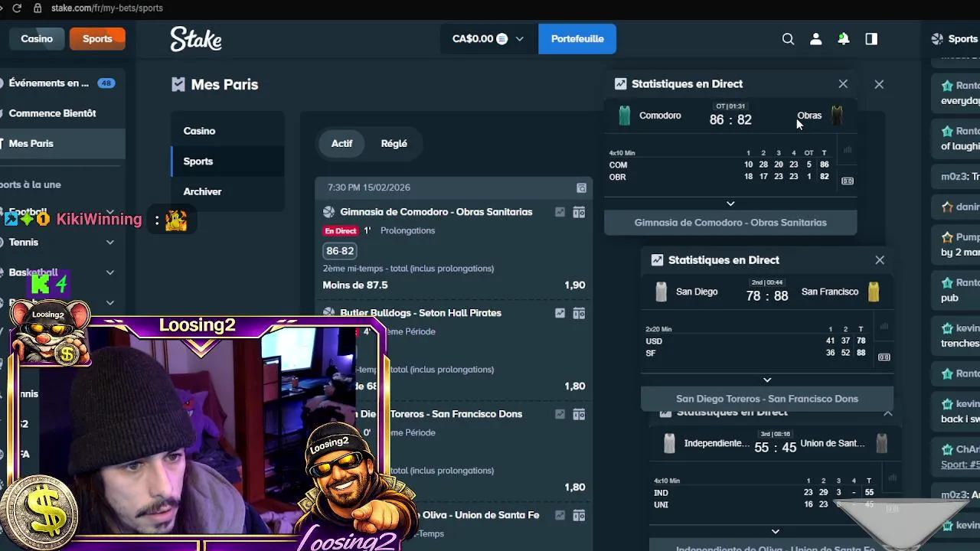Close the Comodoro-Obras live stats widget
This screenshot has width=980, height=551.
(843, 84)
